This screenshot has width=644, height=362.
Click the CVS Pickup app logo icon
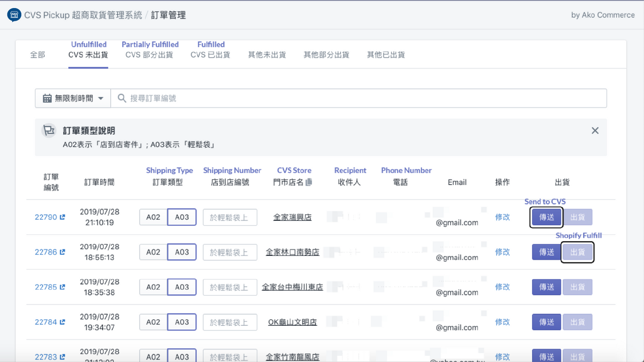14,15
